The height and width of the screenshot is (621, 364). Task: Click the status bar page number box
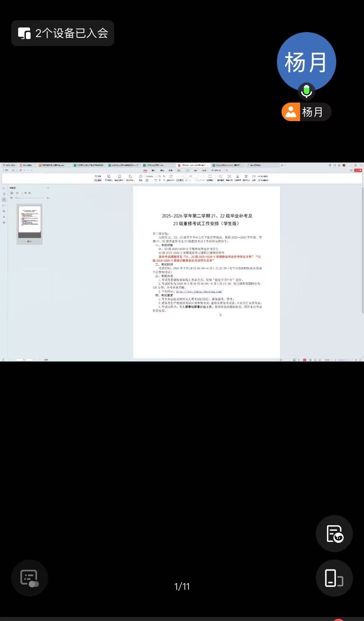click(24, 360)
